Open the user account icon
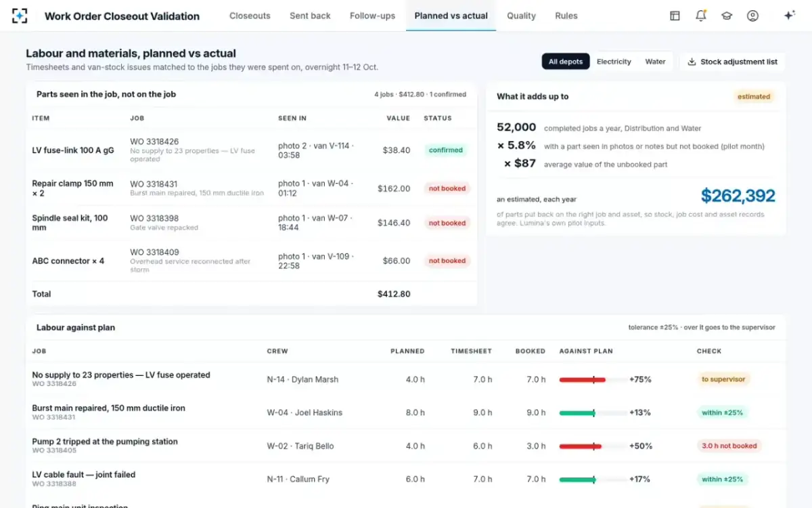This screenshot has height=508, width=812. pyautogui.click(x=752, y=16)
